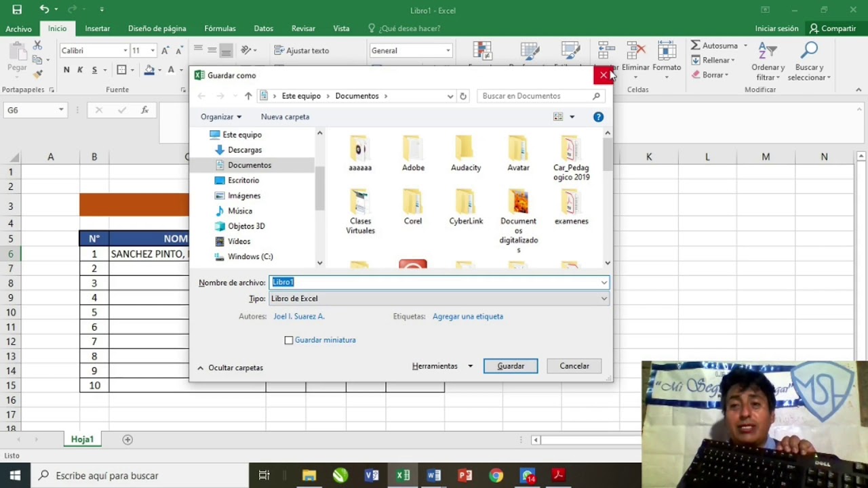Tick the Guardar miniatura checkbox
The height and width of the screenshot is (488, 868).
coord(289,340)
